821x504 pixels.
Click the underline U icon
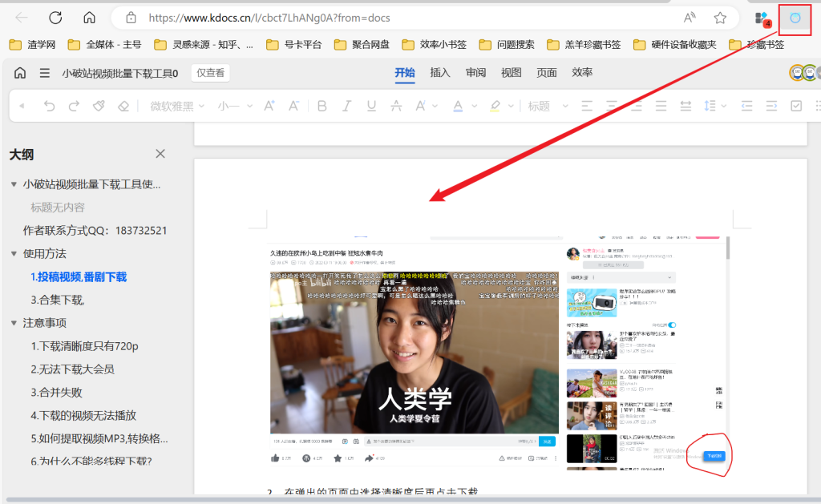pyautogui.click(x=371, y=106)
